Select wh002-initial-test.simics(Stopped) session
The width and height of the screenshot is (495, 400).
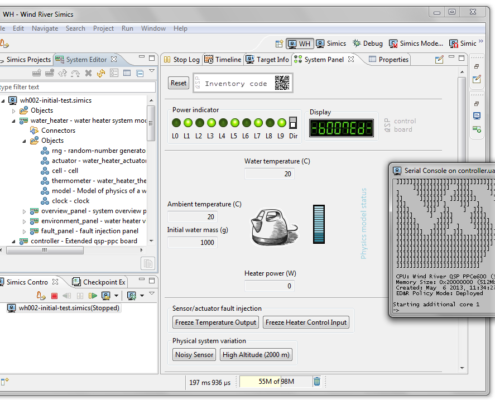point(63,308)
